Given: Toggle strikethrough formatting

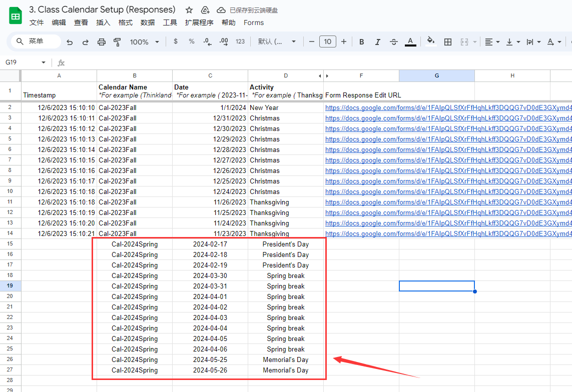Looking at the screenshot, I should 394,42.
